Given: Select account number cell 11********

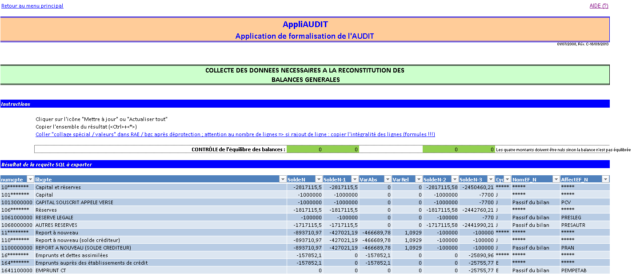Looking at the screenshot, I should pyautogui.click(x=17, y=233).
